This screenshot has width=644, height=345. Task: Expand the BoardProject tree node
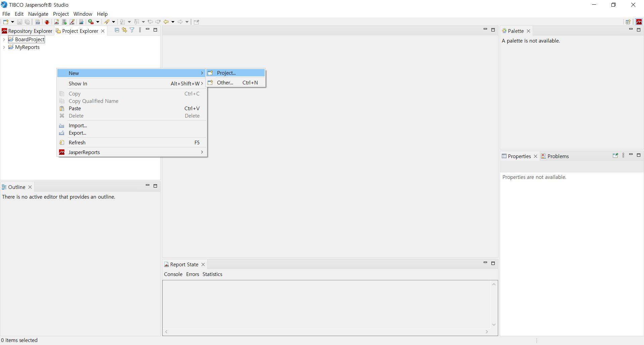4,40
